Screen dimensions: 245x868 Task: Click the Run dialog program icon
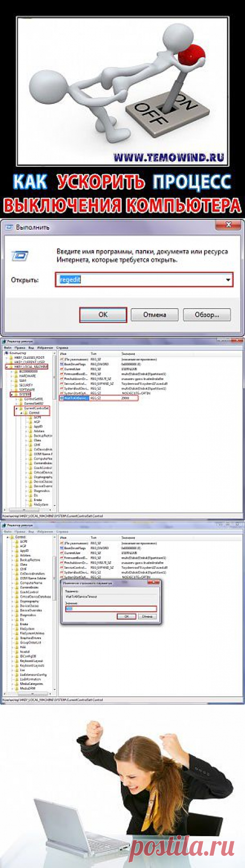(20, 255)
